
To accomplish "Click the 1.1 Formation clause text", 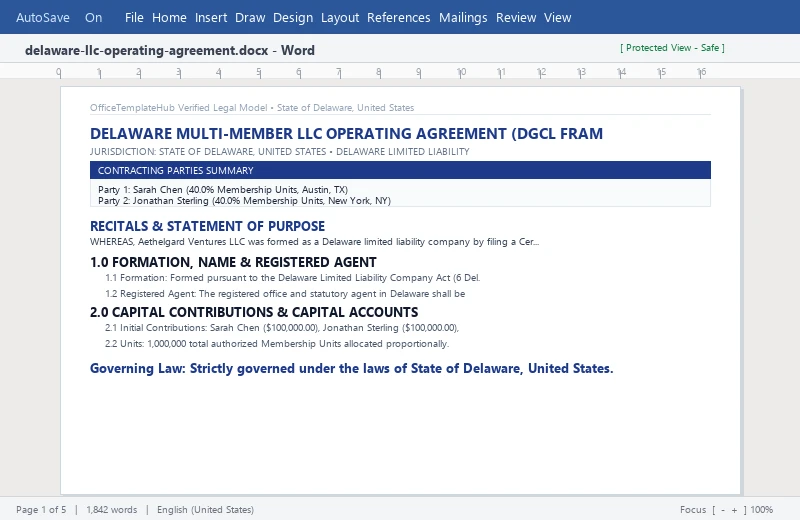I will [x=293, y=278].
